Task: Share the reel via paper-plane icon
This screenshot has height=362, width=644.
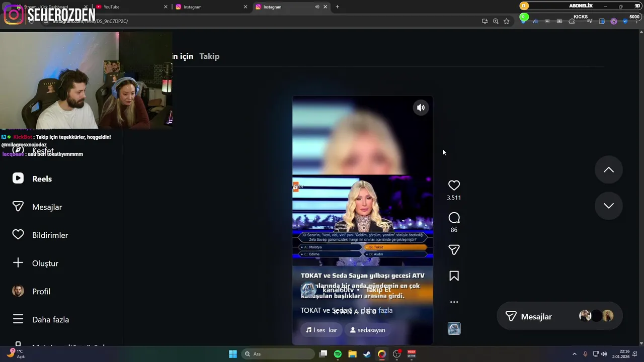Action: point(454,250)
